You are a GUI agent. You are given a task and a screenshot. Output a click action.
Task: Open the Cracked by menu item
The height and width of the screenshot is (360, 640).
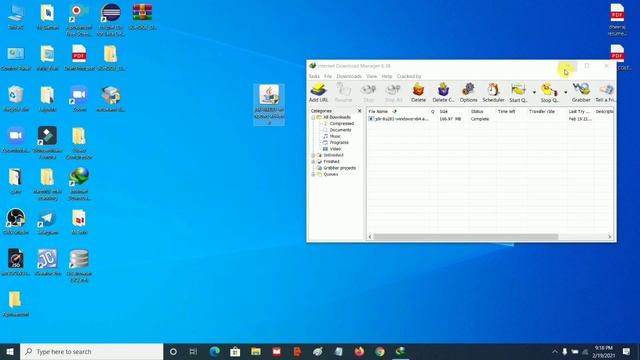[x=409, y=76]
